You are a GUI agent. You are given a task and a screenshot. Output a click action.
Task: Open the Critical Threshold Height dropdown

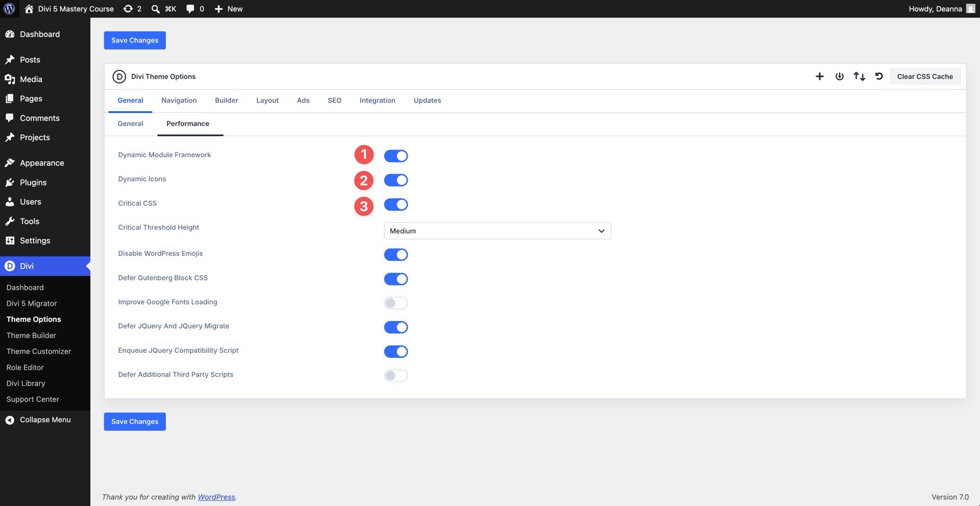tap(497, 231)
